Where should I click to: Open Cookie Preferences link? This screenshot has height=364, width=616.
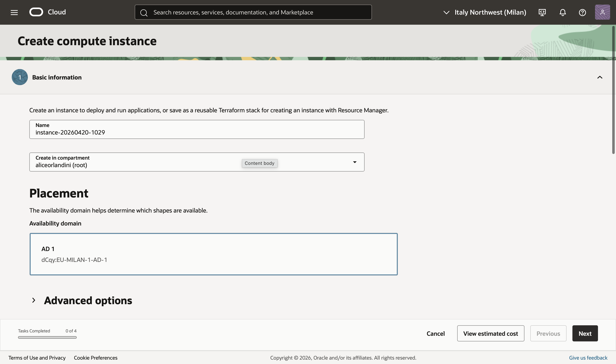point(96,358)
